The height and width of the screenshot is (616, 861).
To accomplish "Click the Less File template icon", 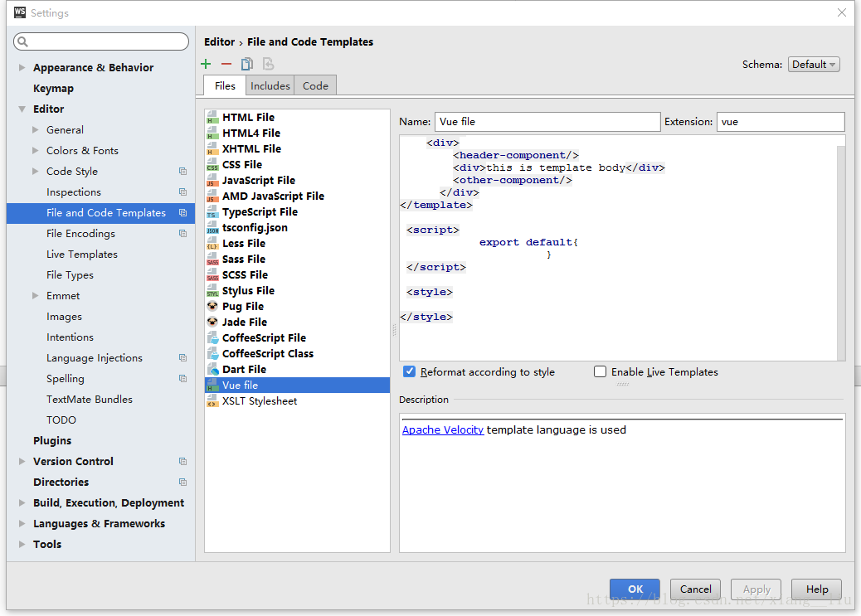I will (x=212, y=243).
